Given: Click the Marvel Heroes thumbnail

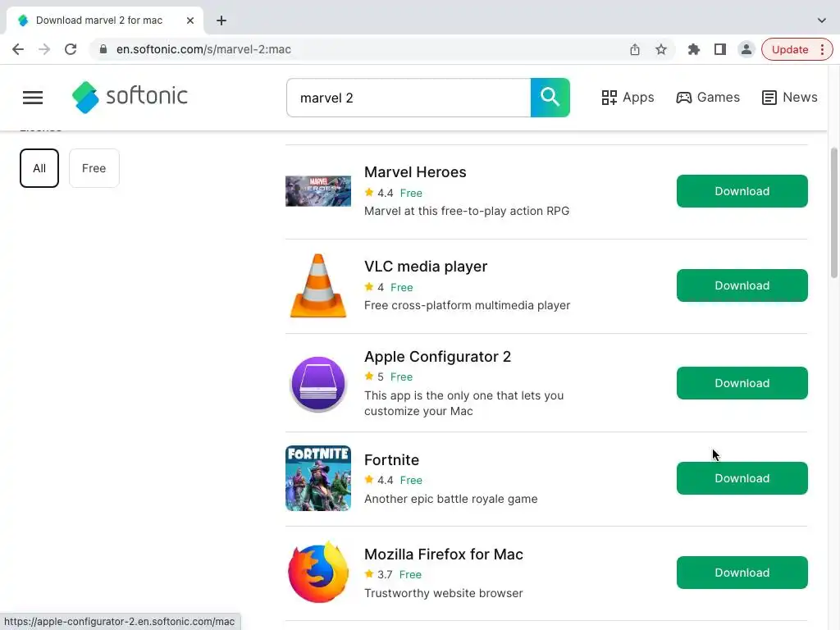Looking at the screenshot, I should tap(318, 191).
